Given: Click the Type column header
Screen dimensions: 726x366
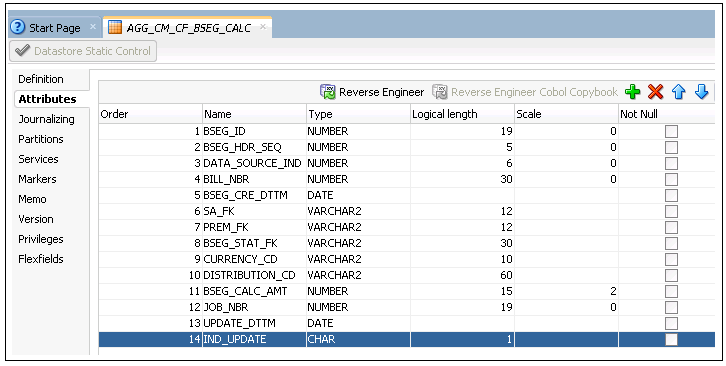Looking at the screenshot, I should point(358,114).
